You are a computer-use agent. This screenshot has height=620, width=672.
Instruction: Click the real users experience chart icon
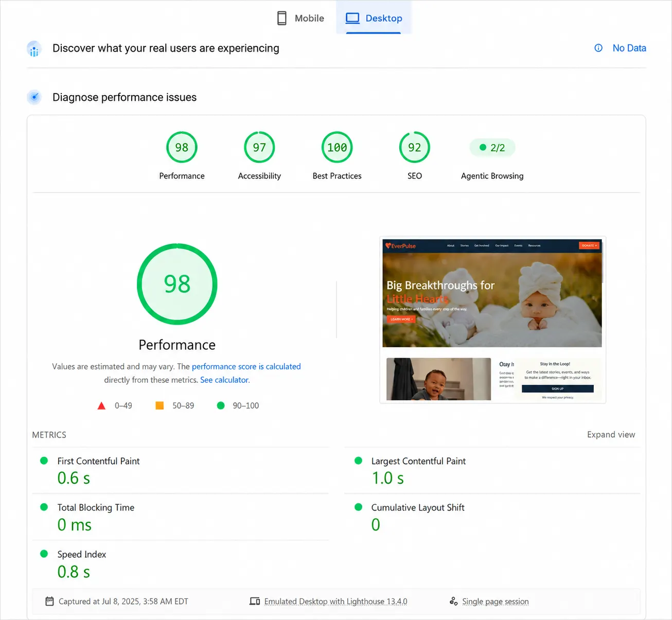click(x=34, y=49)
